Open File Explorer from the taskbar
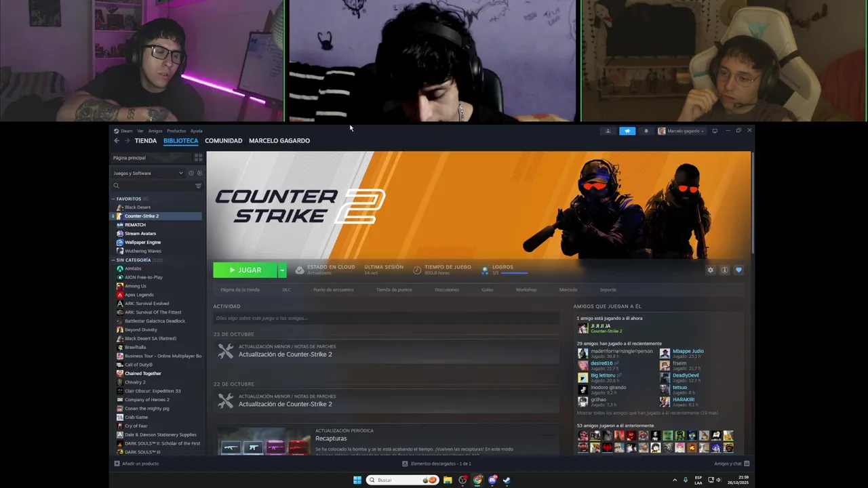The width and height of the screenshot is (868, 488). 448,480
